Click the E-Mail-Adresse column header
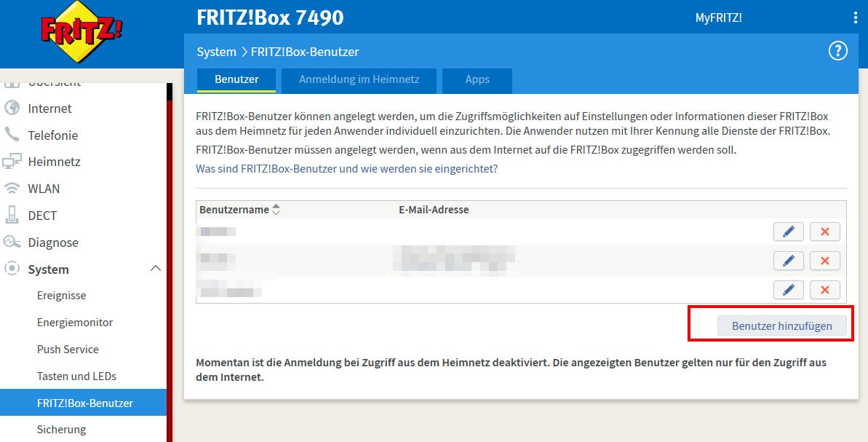 pyautogui.click(x=434, y=210)
